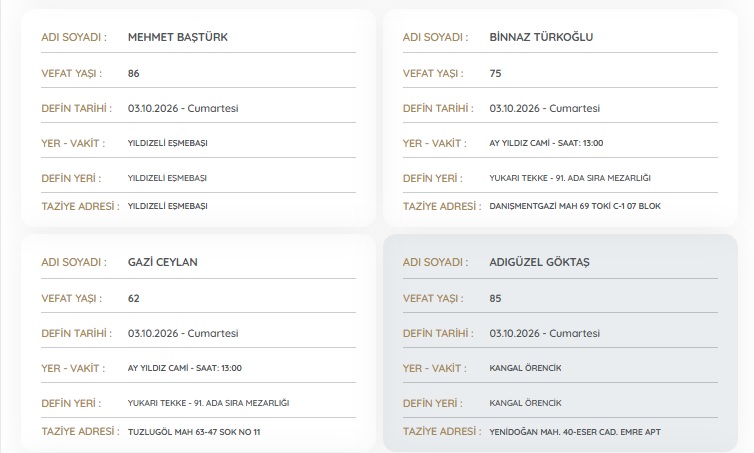Screen dimensions: 754x453
Task: Click DEFİN YERİ label in Binnaz Türkoğlu card
Action: coord(433,178)
